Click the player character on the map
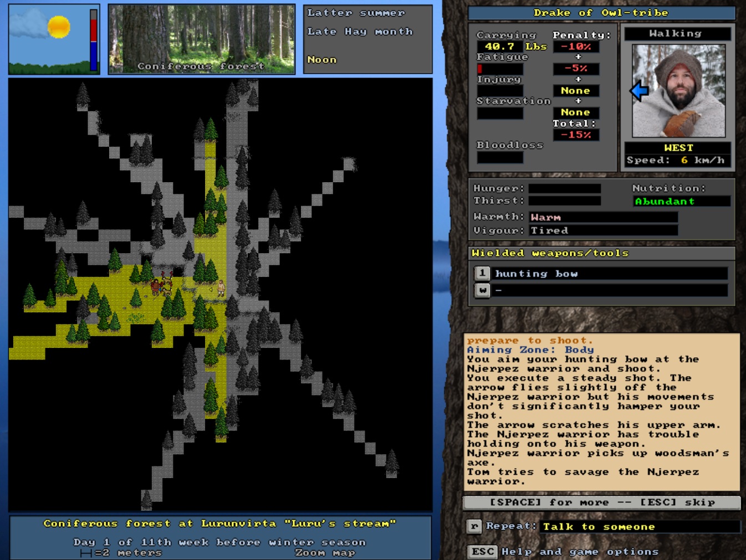746x560 pixels. click(221, 287)
